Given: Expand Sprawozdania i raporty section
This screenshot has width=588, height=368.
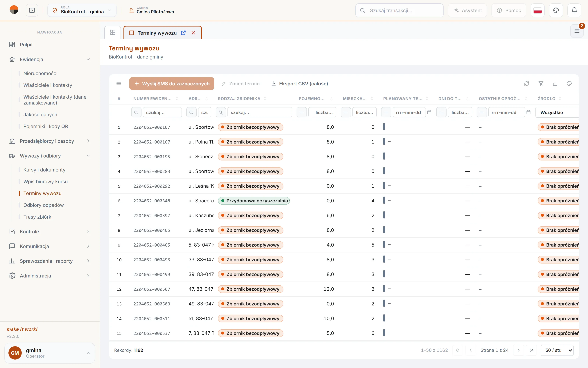Looking at the screenshot, I should [50, 261].
